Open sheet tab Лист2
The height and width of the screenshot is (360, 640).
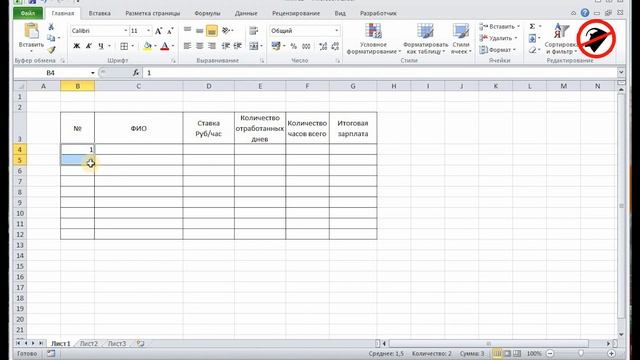point(89,344)
